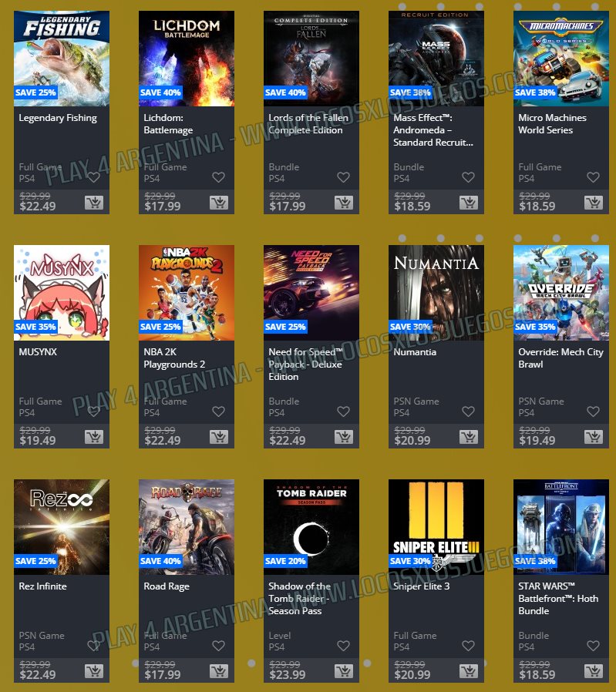Click the Legendary Fishing cover thumbnail

[x=62, y=59]
